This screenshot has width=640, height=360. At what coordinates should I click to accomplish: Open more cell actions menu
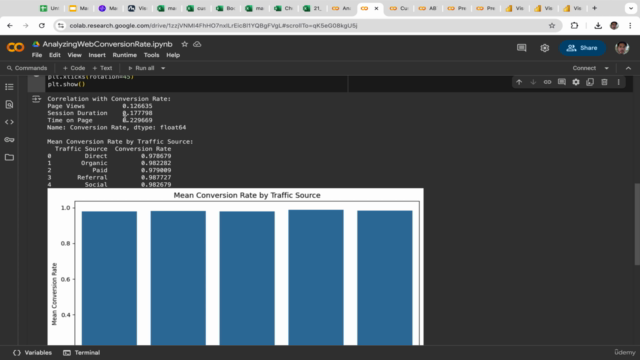618,82
